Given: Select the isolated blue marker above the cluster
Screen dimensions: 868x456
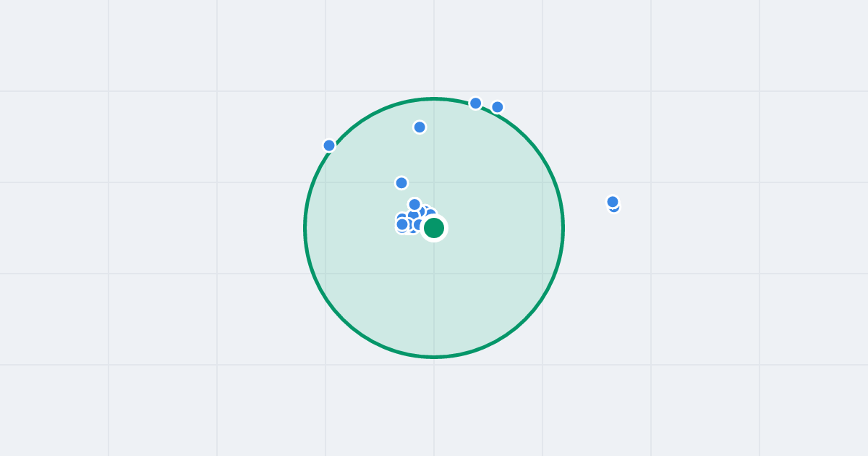Looking at the screenshot, I should point(401,183).
